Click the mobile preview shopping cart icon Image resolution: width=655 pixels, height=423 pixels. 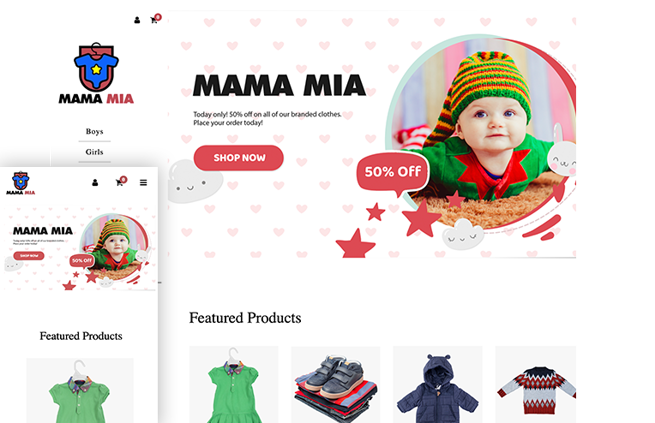(x=120, y=181)
